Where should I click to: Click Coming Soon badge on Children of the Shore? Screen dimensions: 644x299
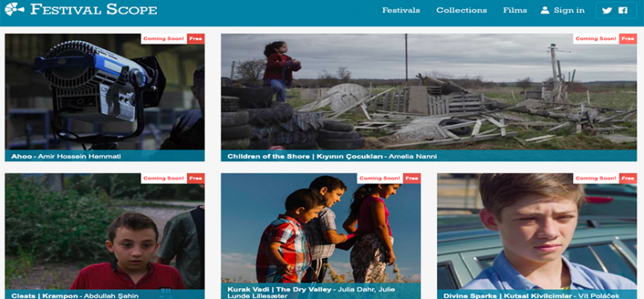tap(596, 39)
